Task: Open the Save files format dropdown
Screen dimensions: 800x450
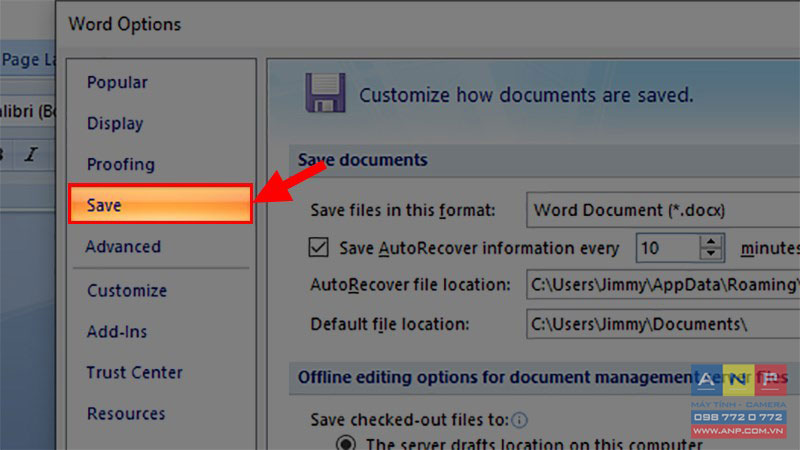Action: [x=663, y=210]
